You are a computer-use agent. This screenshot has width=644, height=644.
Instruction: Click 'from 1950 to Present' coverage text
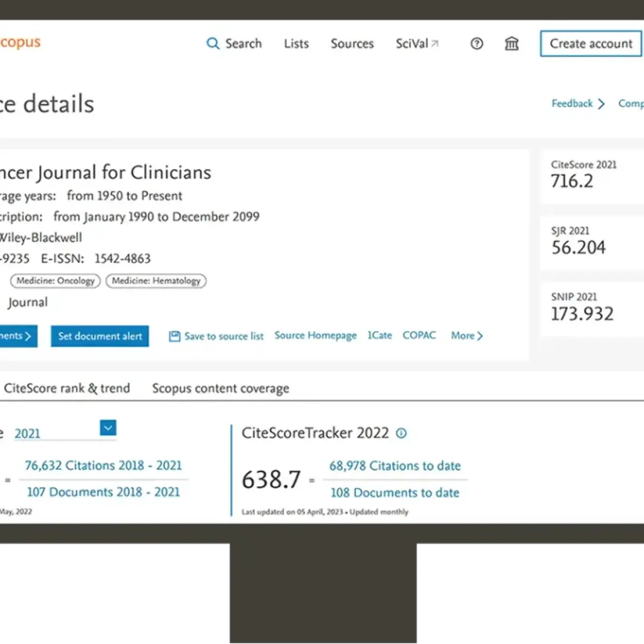click(125, 196)
